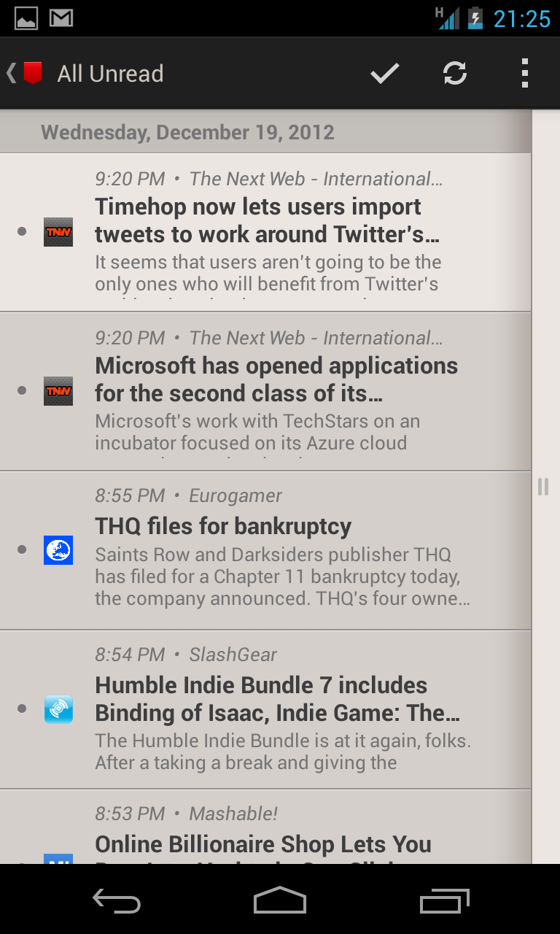Refresh the feed with the sync icon

coord(455,73)
